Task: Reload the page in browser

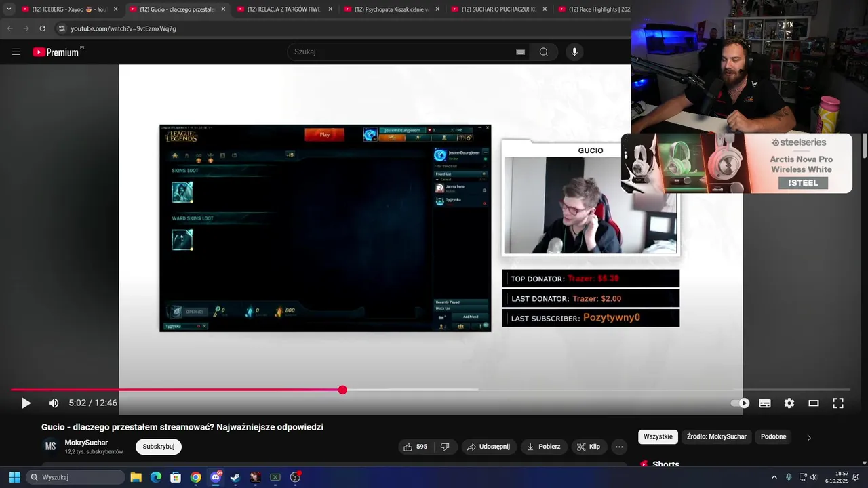Action: (x=42, y=28)
